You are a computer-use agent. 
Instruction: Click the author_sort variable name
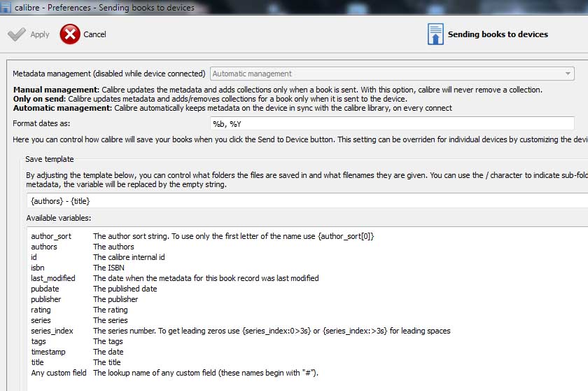click(51, 236)
